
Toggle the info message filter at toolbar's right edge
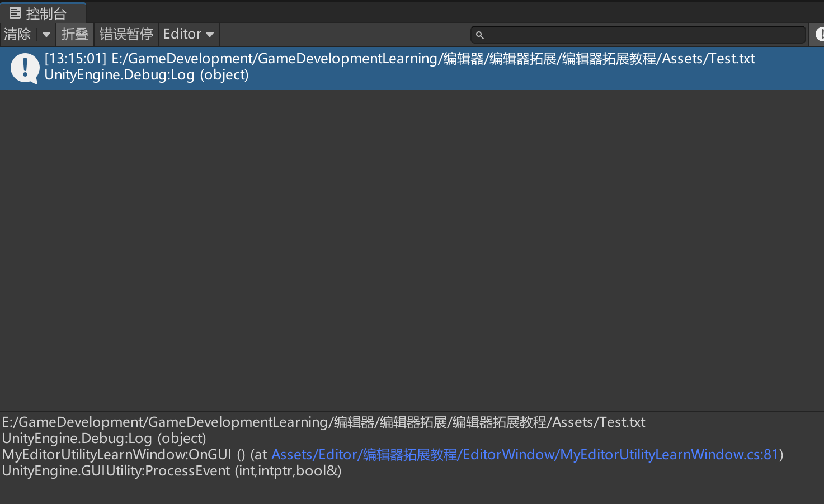pyautogui.click(x=819, y=35)
